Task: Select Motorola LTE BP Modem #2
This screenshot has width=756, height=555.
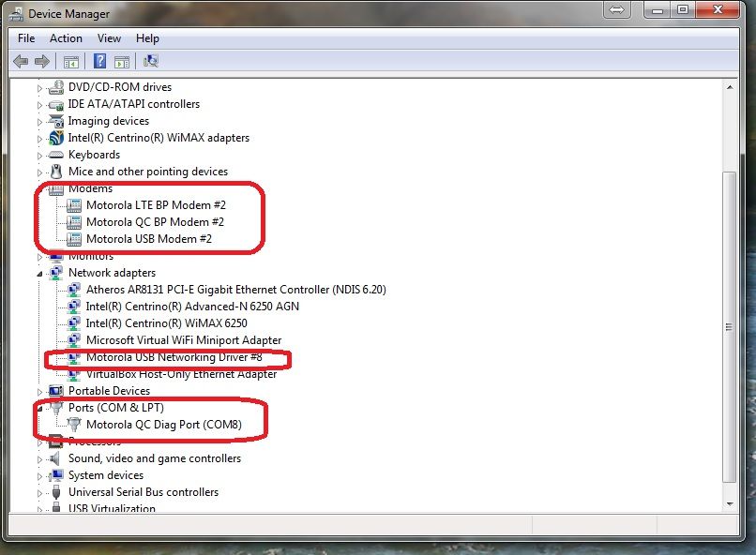Action: coord(156,205)
